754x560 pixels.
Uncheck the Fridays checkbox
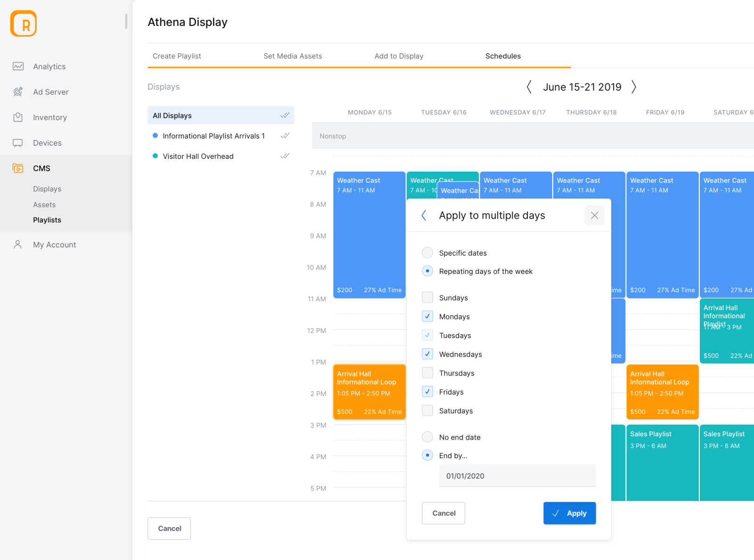tap(427, 392)
